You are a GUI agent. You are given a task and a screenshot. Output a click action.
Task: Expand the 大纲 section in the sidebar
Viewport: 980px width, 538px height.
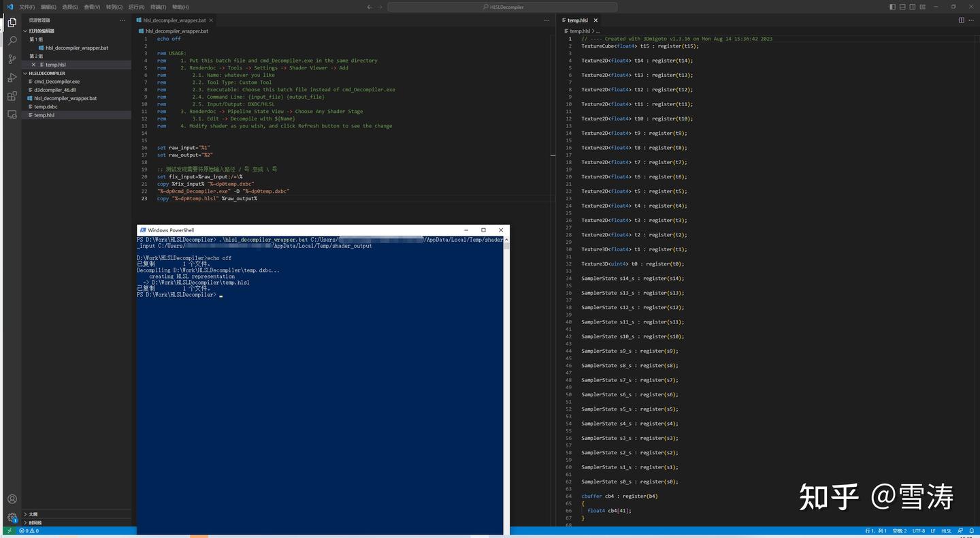pyautogui.click(x=32, y=514)
